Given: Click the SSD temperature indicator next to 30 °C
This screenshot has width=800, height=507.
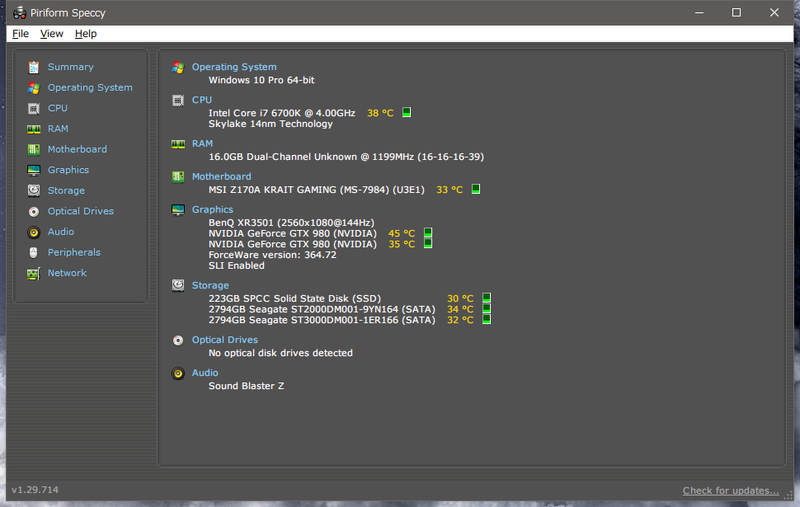Looking at the screenshot, I should pos(487,298).
